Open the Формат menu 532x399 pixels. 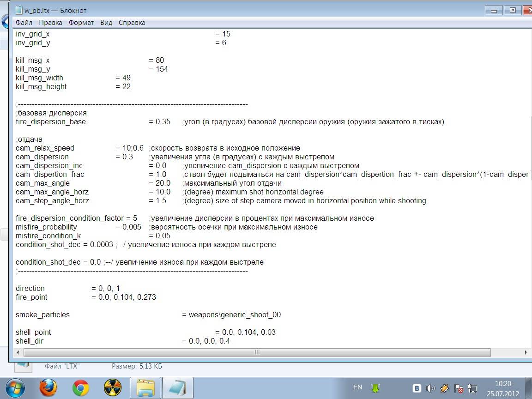click(x=81, y=23)
